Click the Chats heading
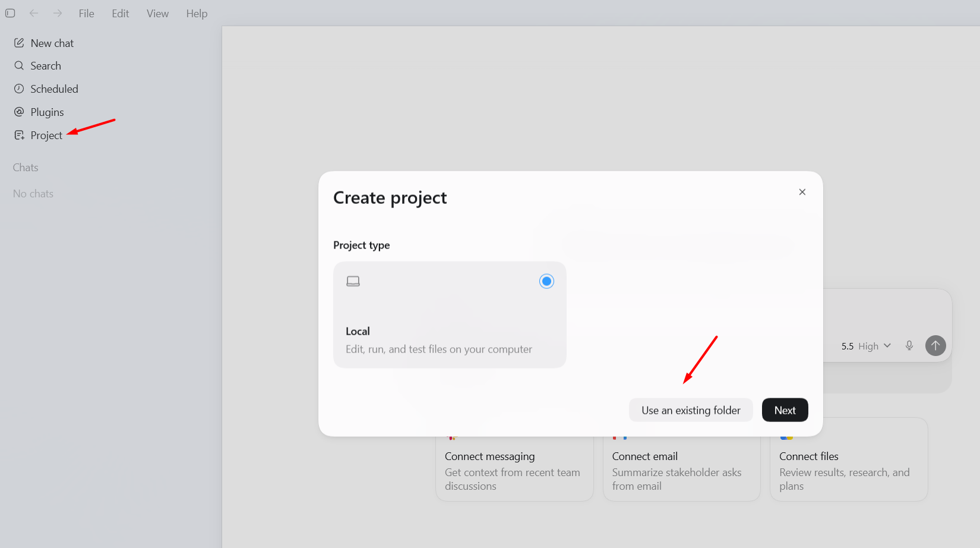The height and width of the screenshot is (548, 980). tap(26, 168)
